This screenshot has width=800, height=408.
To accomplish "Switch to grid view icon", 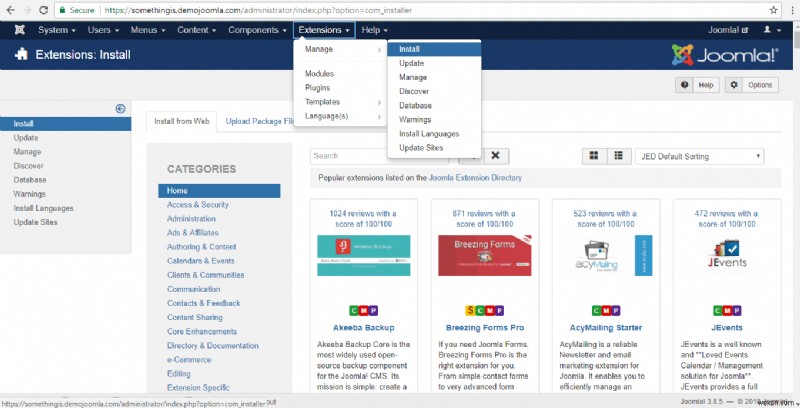I will [594, 156].
